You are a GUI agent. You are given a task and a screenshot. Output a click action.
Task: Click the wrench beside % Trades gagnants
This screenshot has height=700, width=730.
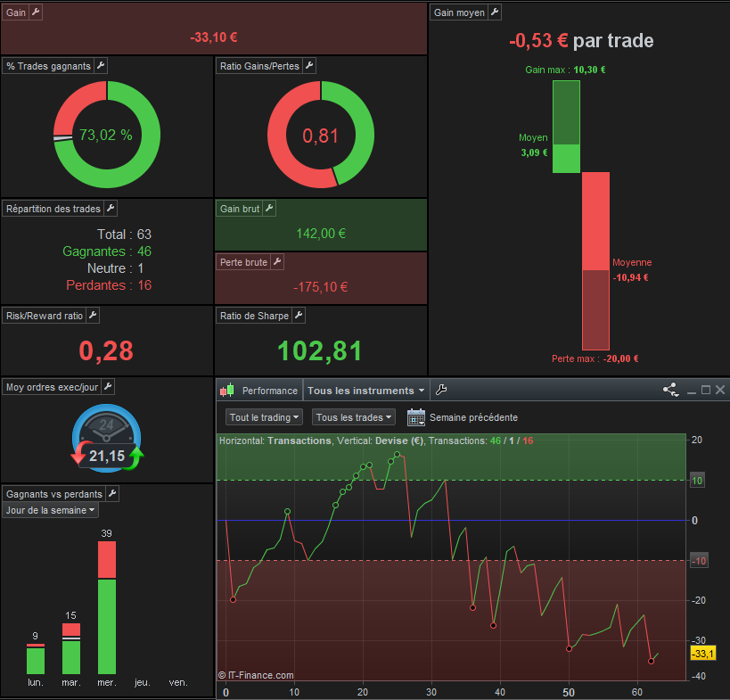(x=101, y=66)
